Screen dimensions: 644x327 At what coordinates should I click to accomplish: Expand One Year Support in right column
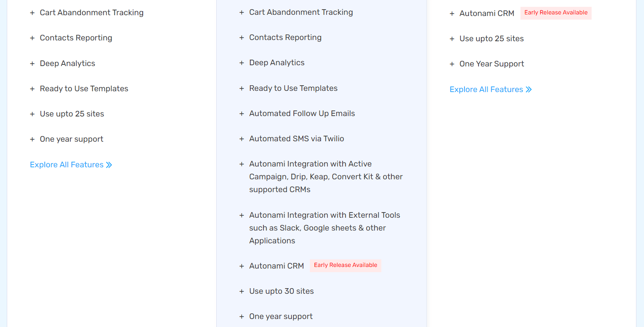[452, 64]
